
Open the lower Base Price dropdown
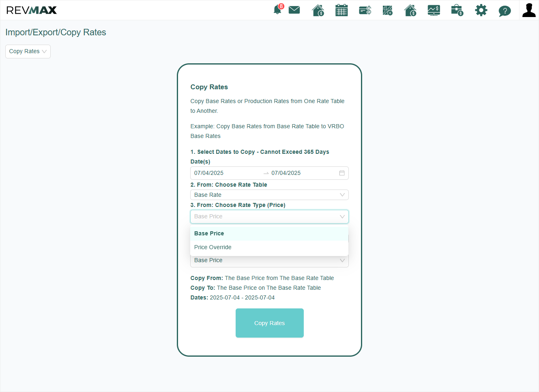coord(269,261)
